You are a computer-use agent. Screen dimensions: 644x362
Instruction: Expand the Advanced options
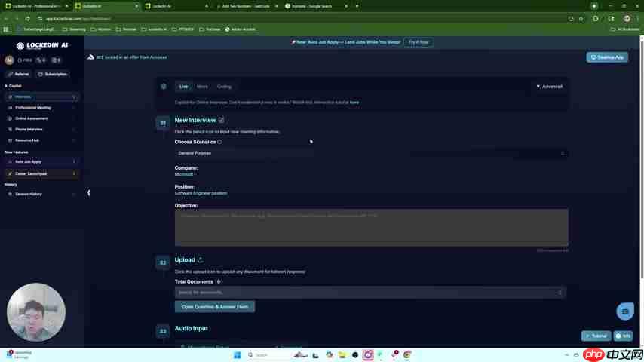(x=550, y=87)
